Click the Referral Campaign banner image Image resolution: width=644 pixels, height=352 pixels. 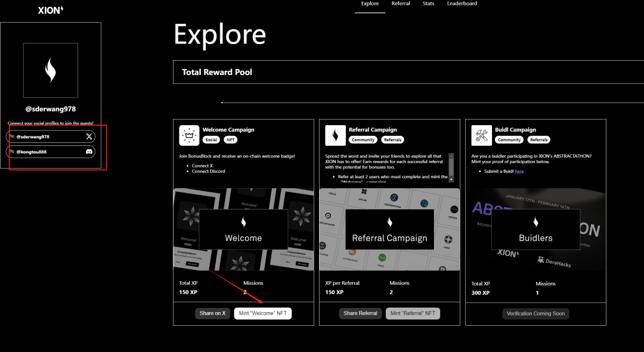tap(390, 229)
